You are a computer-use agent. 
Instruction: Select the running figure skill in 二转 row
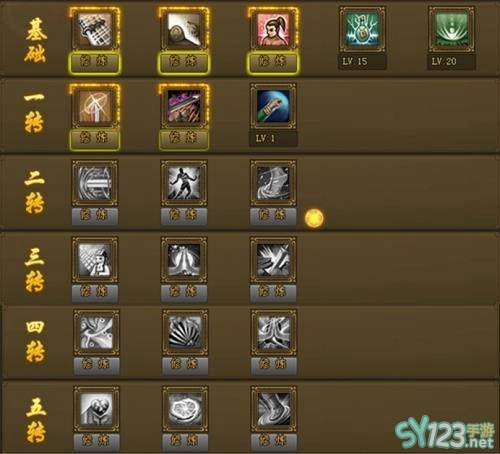184,183
